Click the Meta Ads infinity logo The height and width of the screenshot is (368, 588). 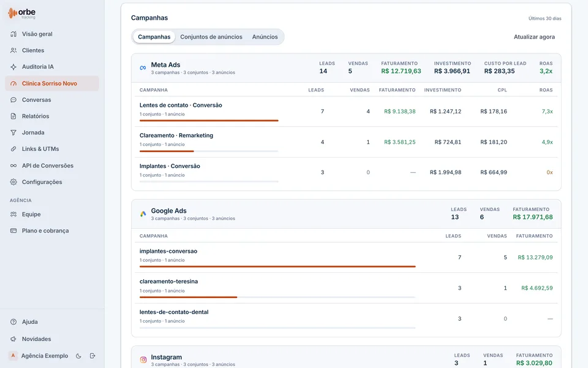pos(143,68)
